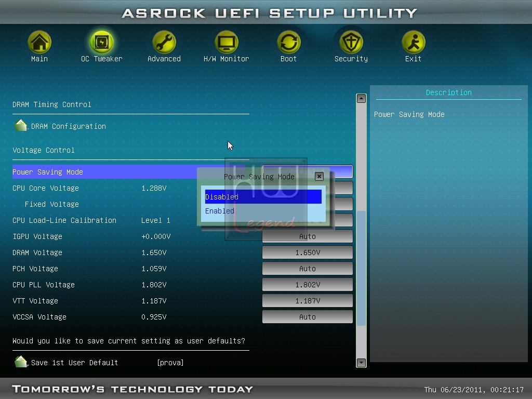Select the OC Tweaker chip icon

pyautogui.click(x=101, y=42)
